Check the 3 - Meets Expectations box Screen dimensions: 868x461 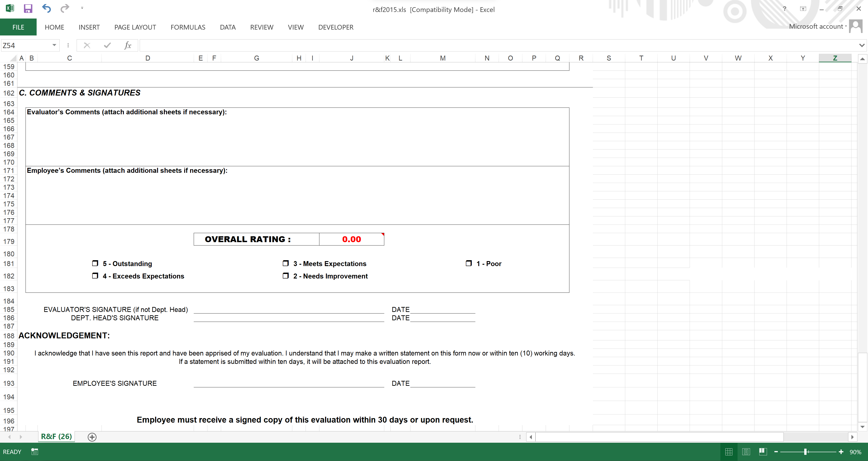pos(286,263)
